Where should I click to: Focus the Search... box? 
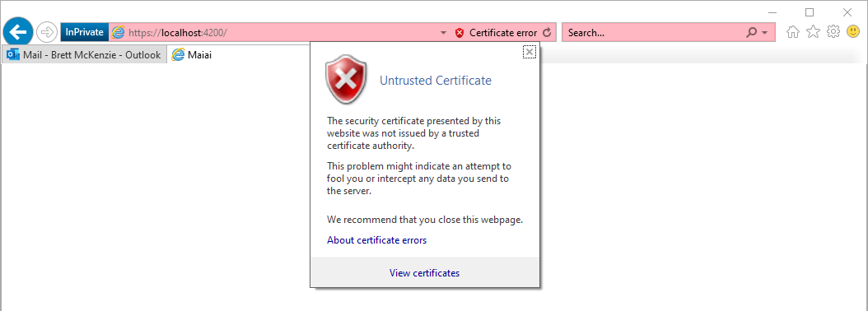653,33
